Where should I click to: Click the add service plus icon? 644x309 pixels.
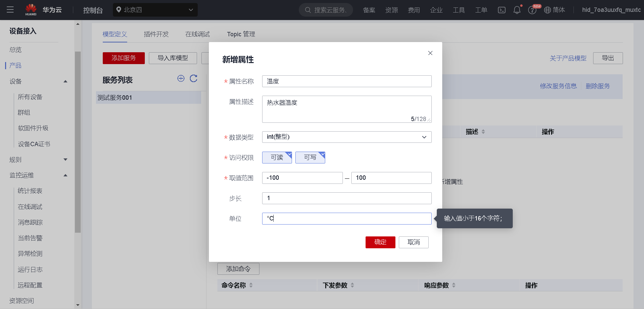[x=181, y=79]
